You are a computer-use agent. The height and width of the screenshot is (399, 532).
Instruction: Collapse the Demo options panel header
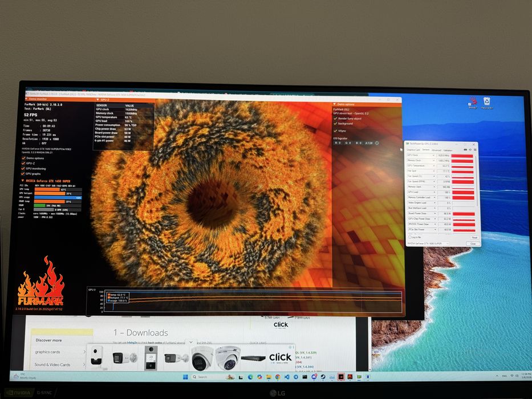click(335, 104)
